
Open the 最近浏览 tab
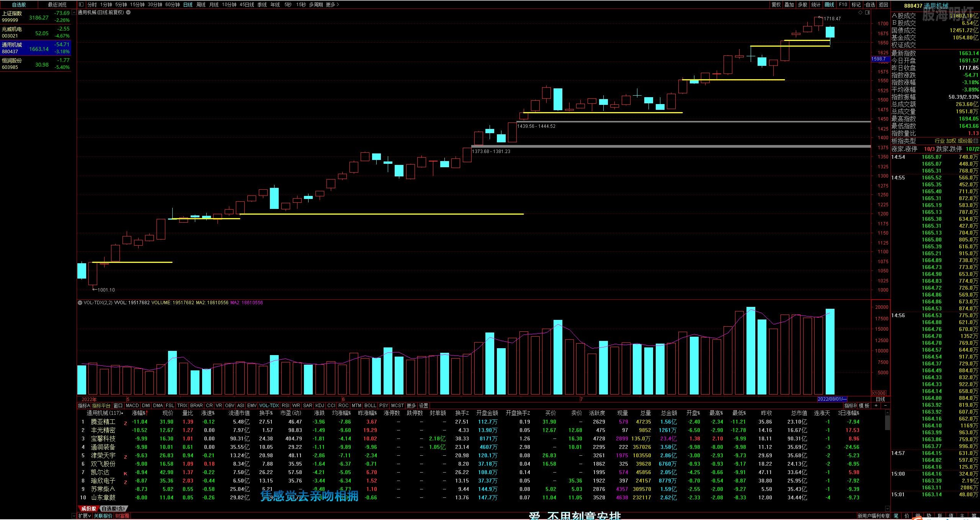point(57,5)
